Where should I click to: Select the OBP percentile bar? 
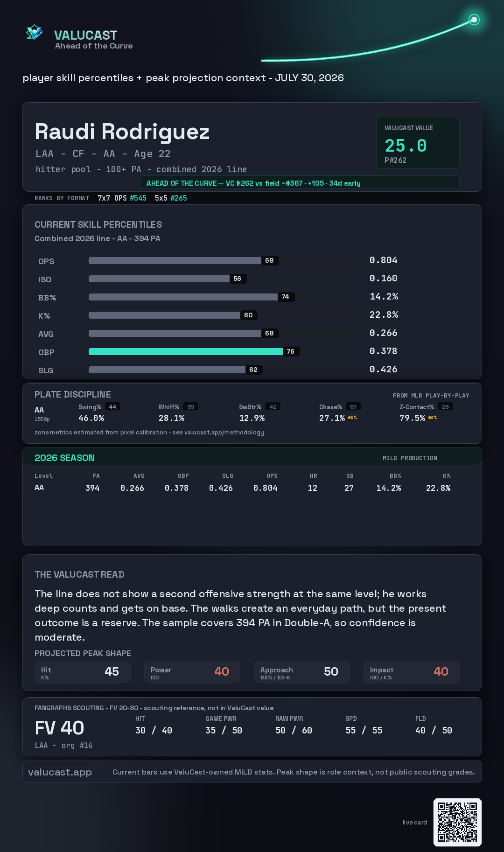[x=194, y=351]
